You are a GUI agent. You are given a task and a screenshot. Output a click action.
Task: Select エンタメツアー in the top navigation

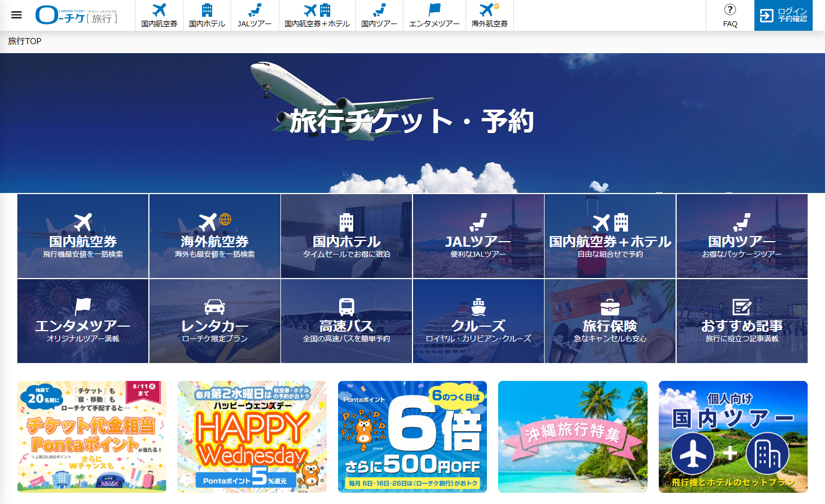tap(434, 23)
